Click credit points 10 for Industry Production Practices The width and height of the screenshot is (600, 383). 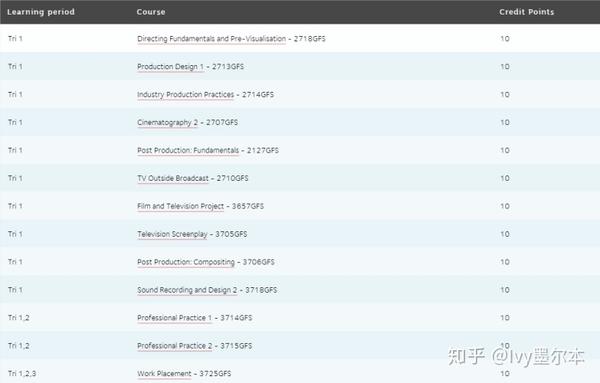tap(505, 95)
